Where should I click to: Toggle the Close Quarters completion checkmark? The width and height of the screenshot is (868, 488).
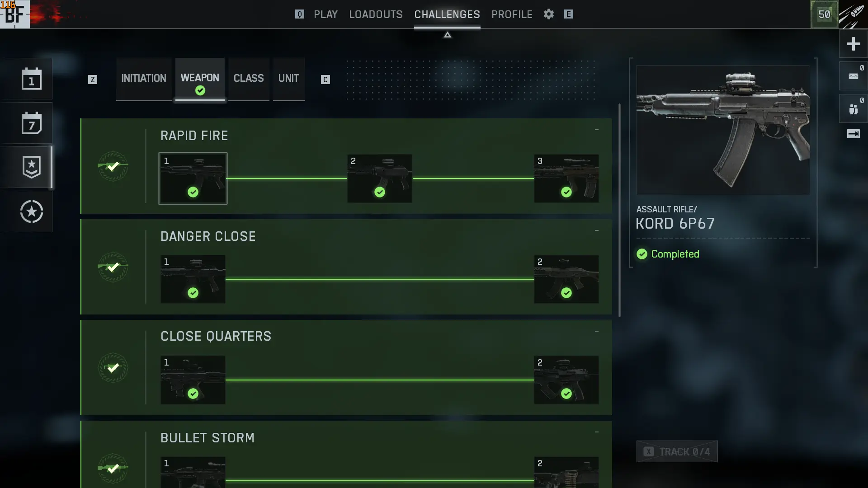point(113,368)
